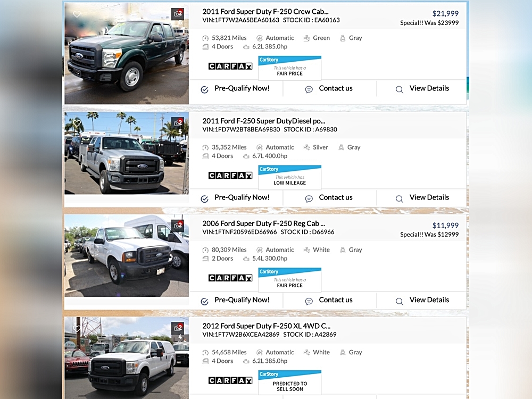This screenshot has width=532, height=399.
Task: Click camera icon on 2006 white F-250 photo
Action: 177,226
